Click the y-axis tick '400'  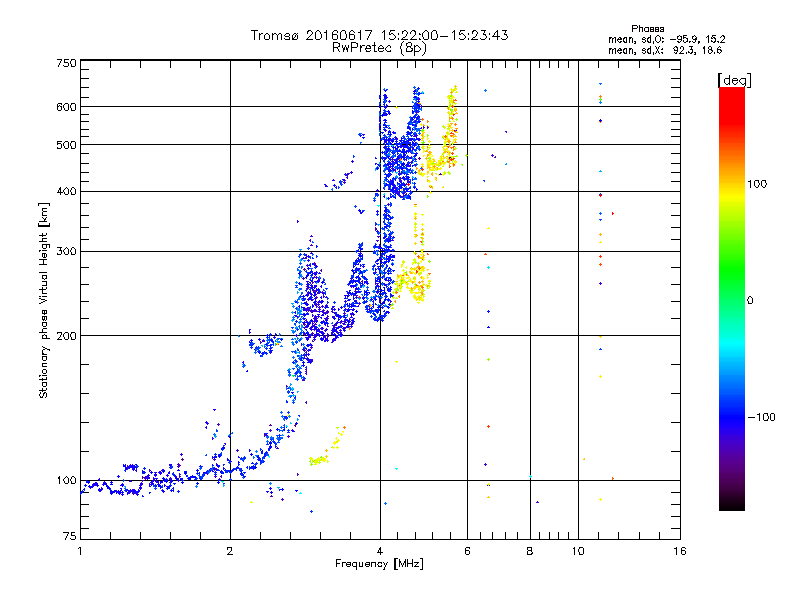pos(67,191)
